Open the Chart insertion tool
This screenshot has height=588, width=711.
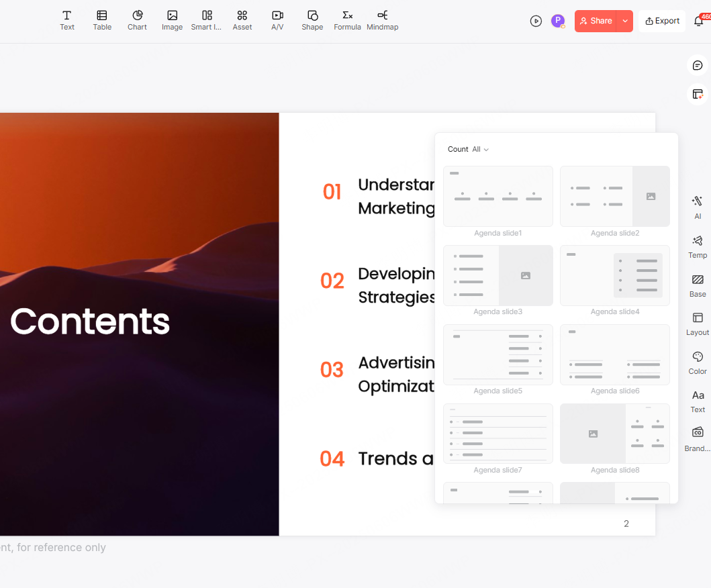[137, 19]
